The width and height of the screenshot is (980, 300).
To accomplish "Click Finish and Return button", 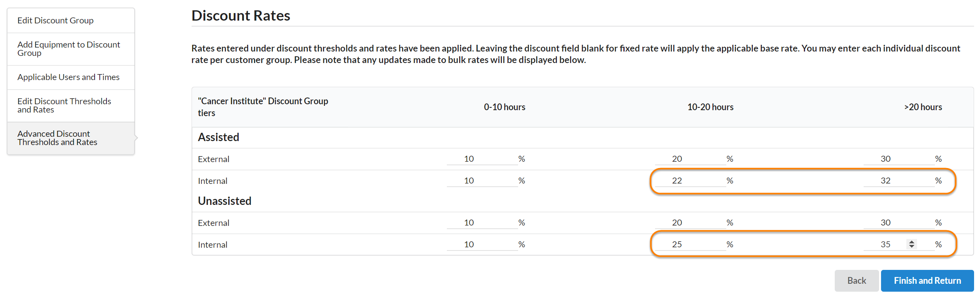I will [x=927, y=281].
